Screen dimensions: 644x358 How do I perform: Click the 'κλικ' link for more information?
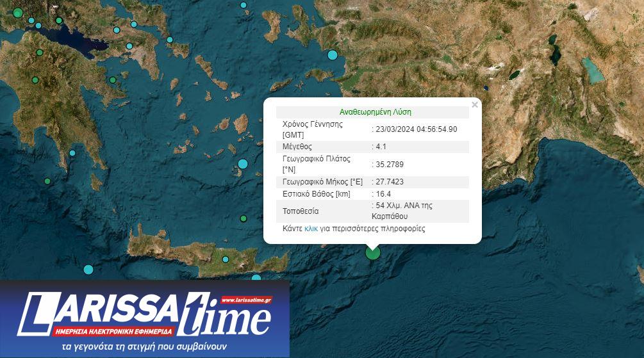[x=311, y=229]
